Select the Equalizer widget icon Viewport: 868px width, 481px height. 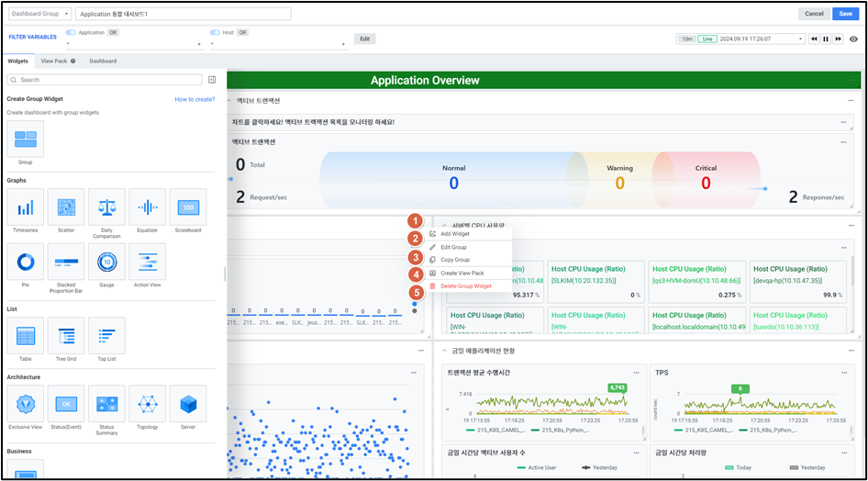(147, 208)
